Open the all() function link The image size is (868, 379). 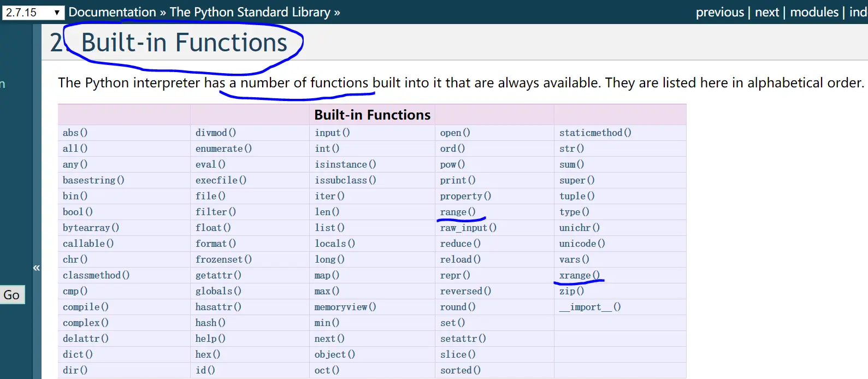click(x=75, y=149)
